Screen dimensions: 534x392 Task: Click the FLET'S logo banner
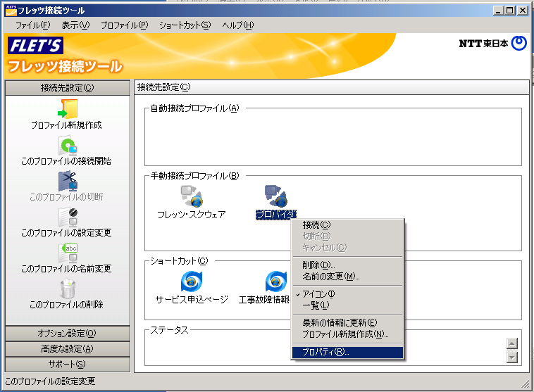tap(35, 46)
